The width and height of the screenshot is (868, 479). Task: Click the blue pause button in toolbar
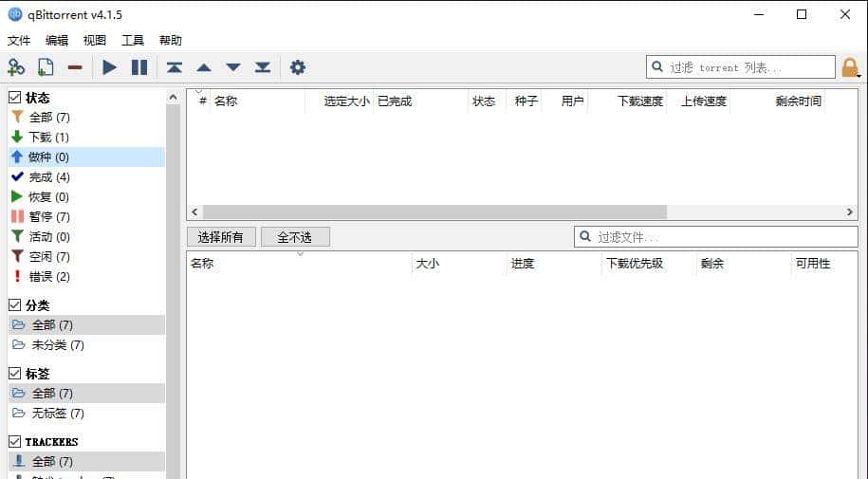coord(139,67)
